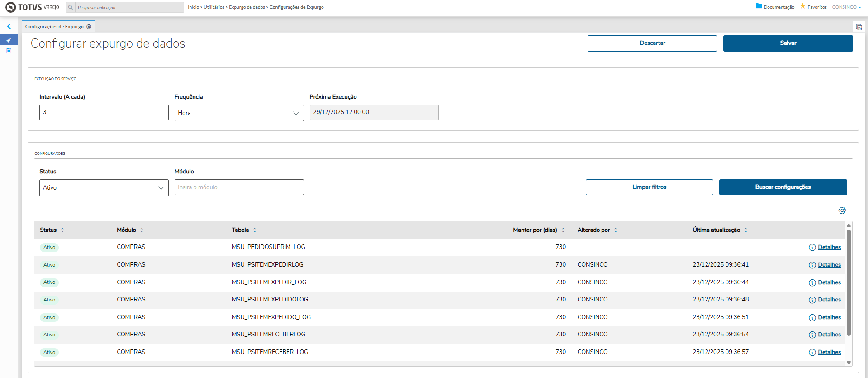Open table settings gear icon
The height and width of the screenshot is (378, 868).
pos(842,211)
